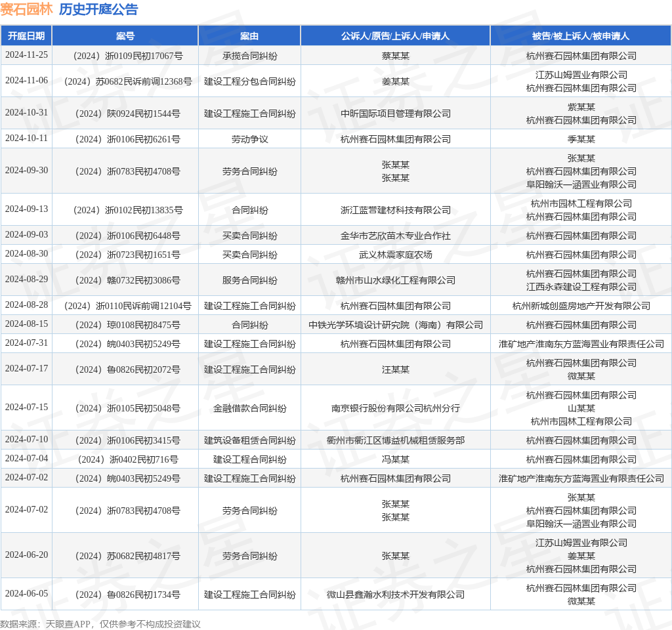Click case number 陕0924民初1544号

(x=128, y=114)
